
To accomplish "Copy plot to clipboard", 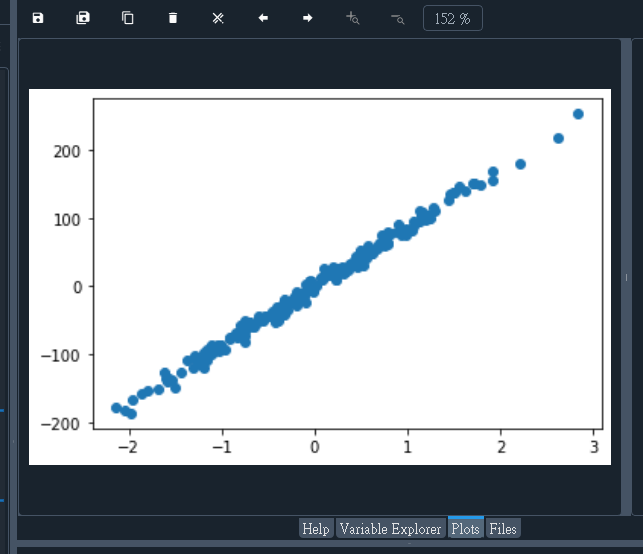I will (128, 18).
